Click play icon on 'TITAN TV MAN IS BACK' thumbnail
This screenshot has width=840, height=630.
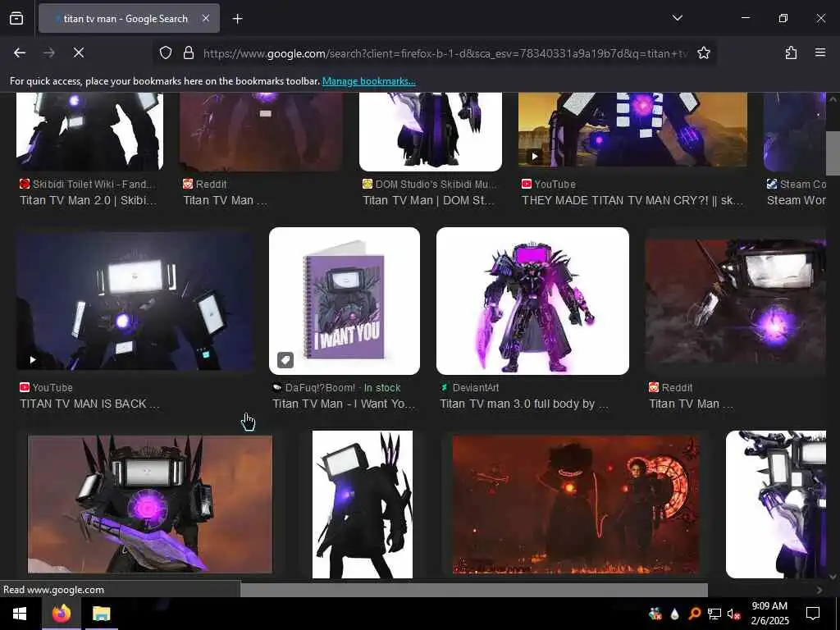point(33,360)
